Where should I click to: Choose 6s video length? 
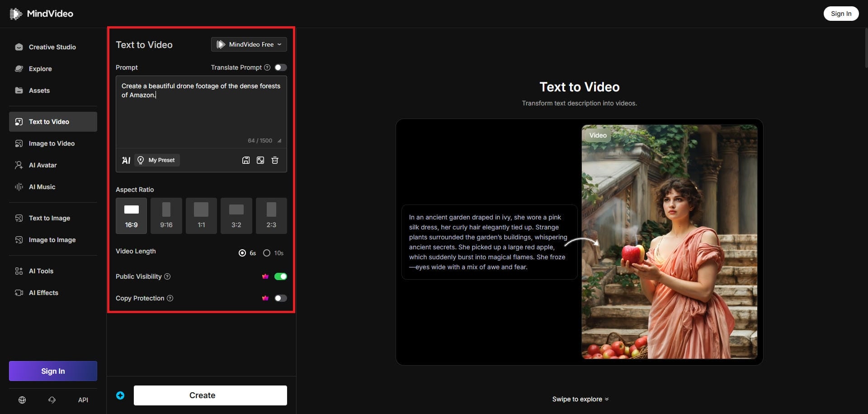coord(247,253)
